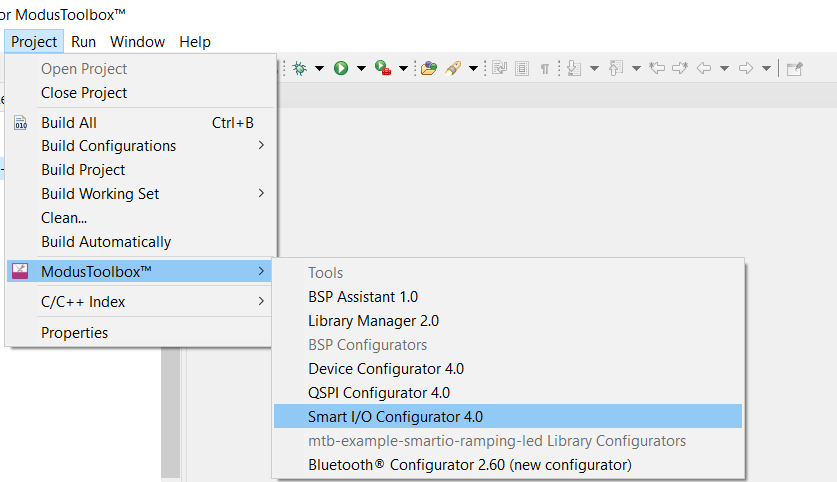This screenshot has width=837, height=482.
Task: Click the Last Edit Location arrow icon
Action: [657, 68]
